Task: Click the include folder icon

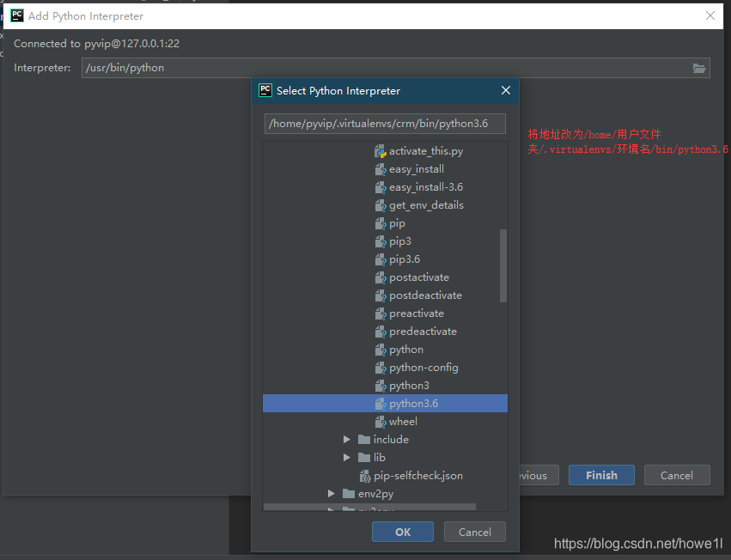Action: [x=364, y=439]
